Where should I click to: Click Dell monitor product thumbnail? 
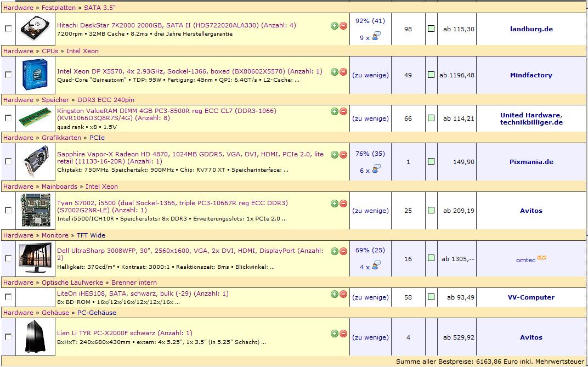tap(35, 258)
